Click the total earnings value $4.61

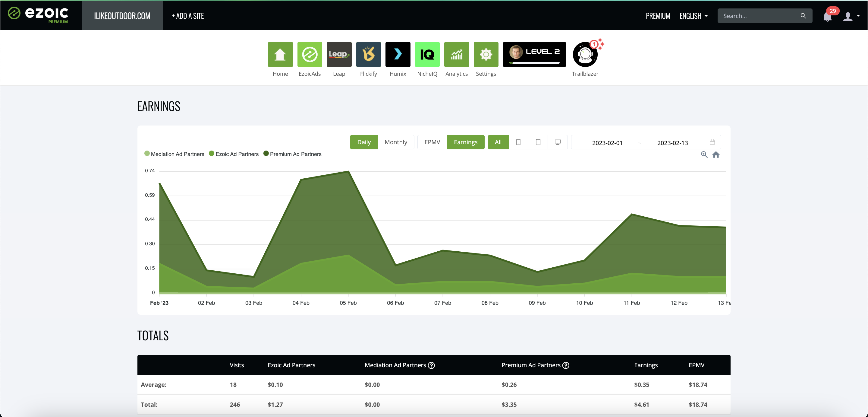click(x=641, y=404)
